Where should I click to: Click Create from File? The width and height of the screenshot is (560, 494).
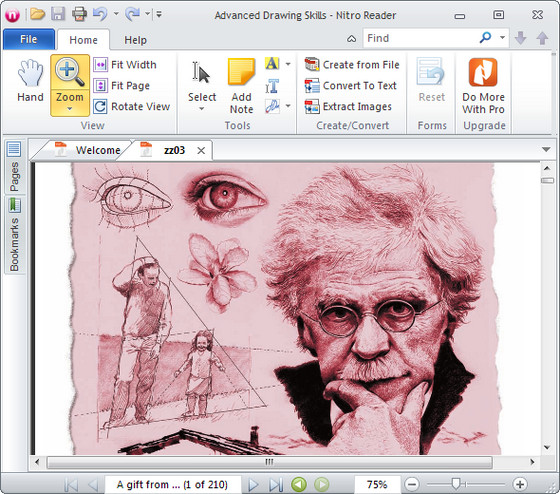click(352, 65)
